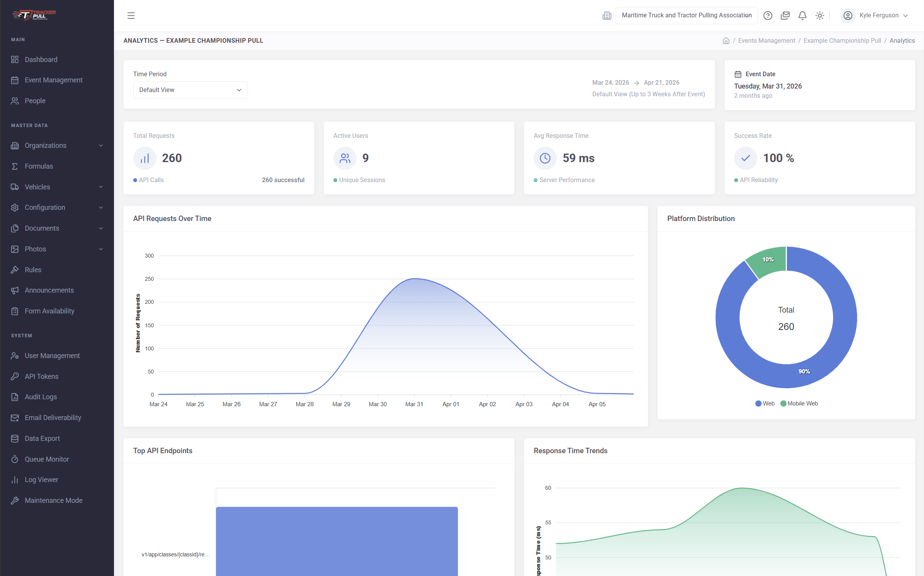
Task: Click '260 successful' text
Action: pos(283,180)
